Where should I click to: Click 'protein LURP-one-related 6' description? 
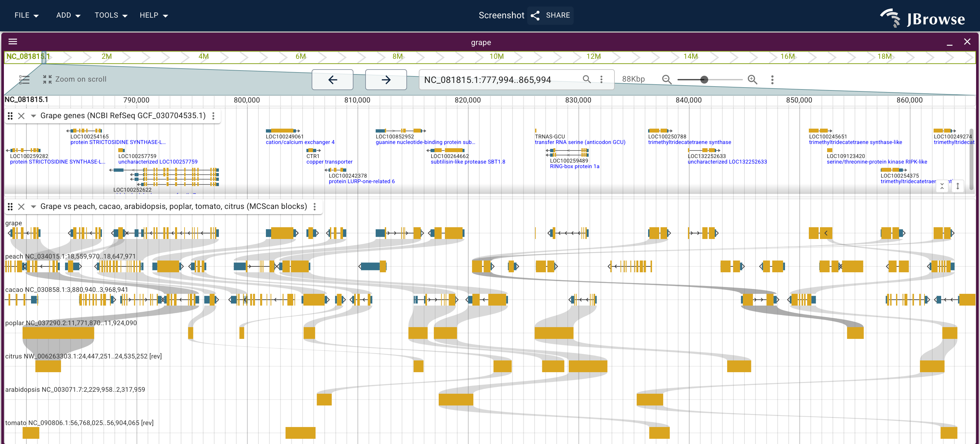(x=362, y=181)
